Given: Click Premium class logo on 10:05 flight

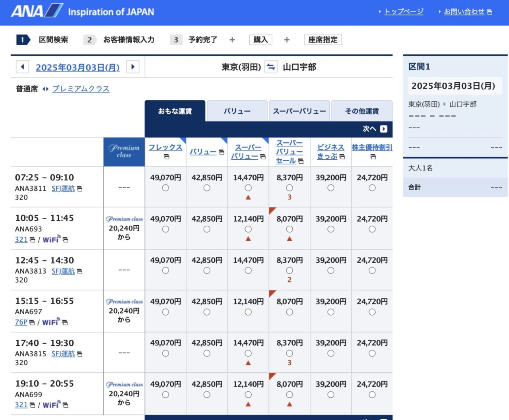Looking at the screenshot, I should 124,219.
